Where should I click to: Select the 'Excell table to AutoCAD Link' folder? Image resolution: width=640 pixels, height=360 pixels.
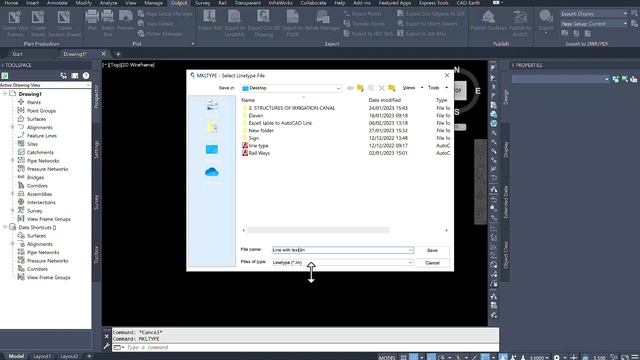pos(280,123)
